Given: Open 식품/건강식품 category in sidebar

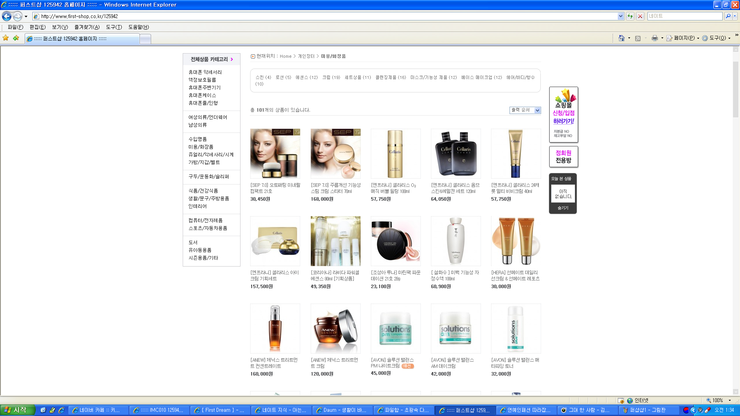Looking at the screenshot, I should [203, 191].
